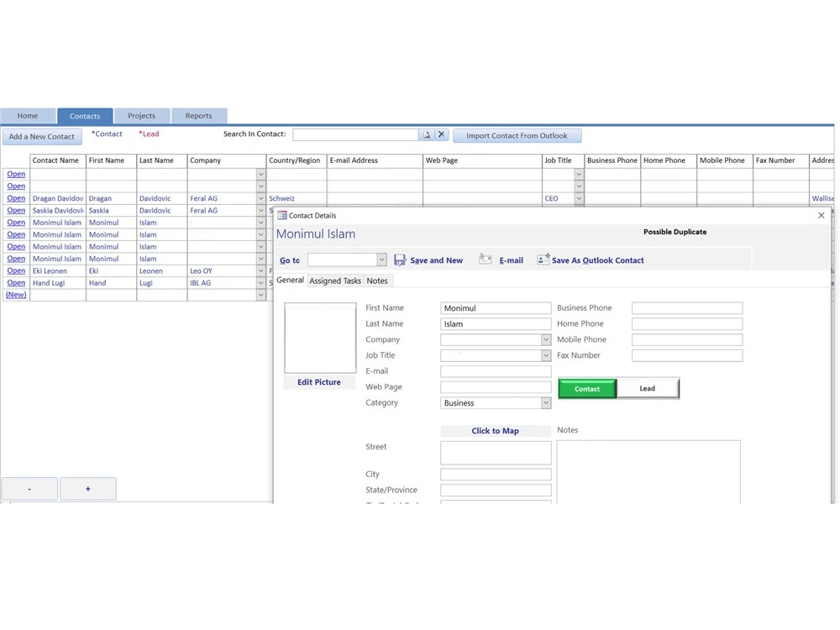Open the Job Title dropdown in the form
Screen dimensions: 840x630
coord(544,355)
